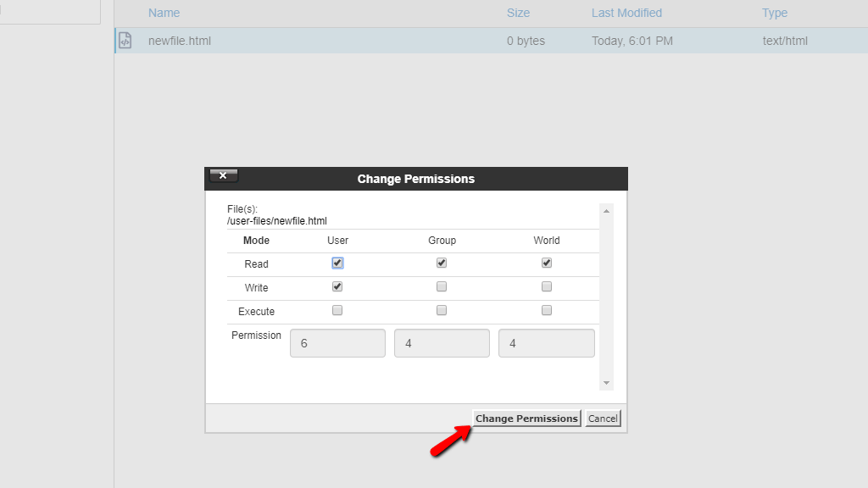Viewport: 868px width, 488px height.
Task: Enable World Execute permission checkbox
Action: point(547,310)
